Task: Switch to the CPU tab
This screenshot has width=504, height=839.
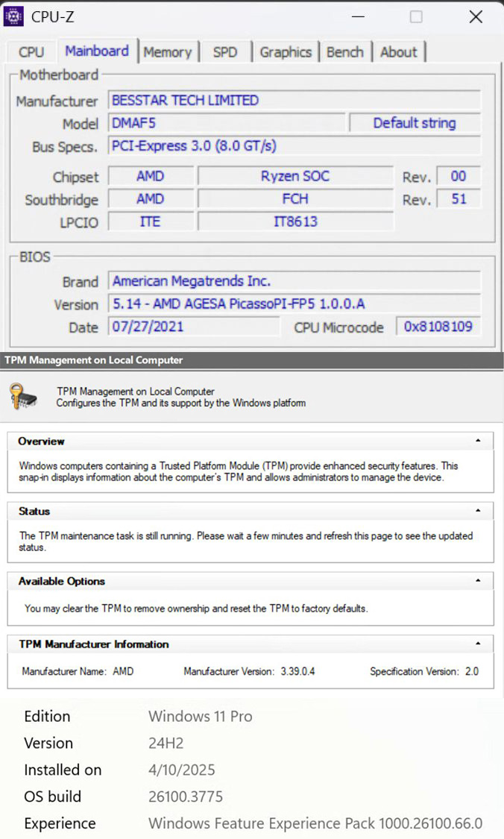Action: (x=31, y=52)
